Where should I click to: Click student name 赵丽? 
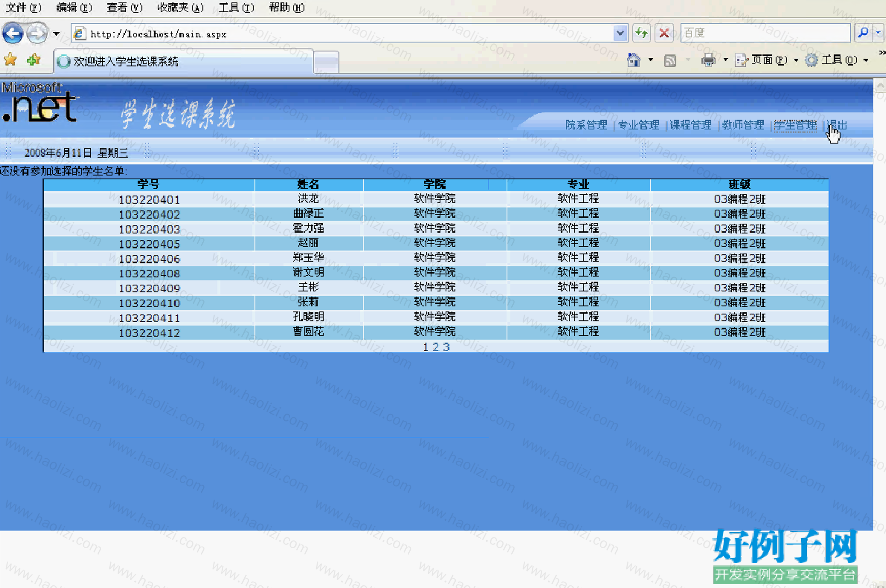click(308, 243)
